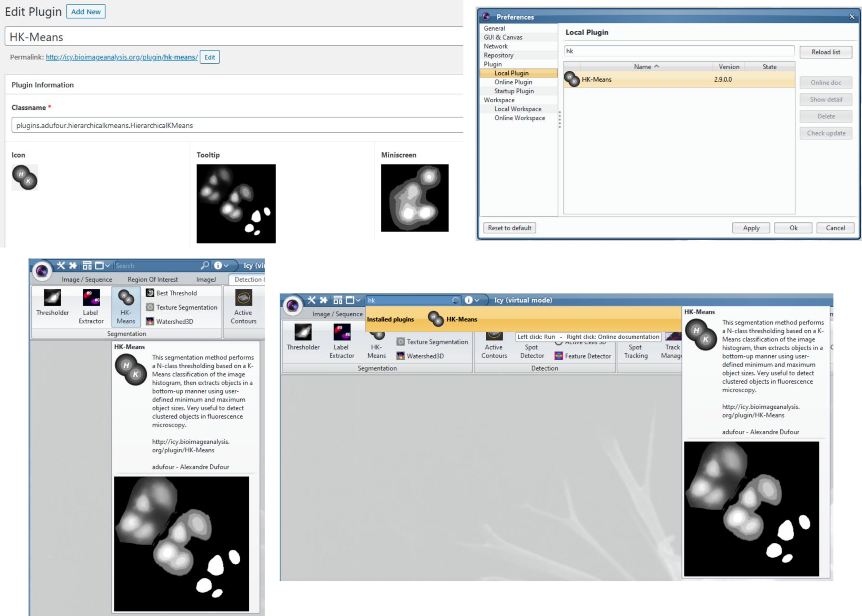Select GUI & Canvas in Preferences
862x616 pixels.
[x=503, y=37]
